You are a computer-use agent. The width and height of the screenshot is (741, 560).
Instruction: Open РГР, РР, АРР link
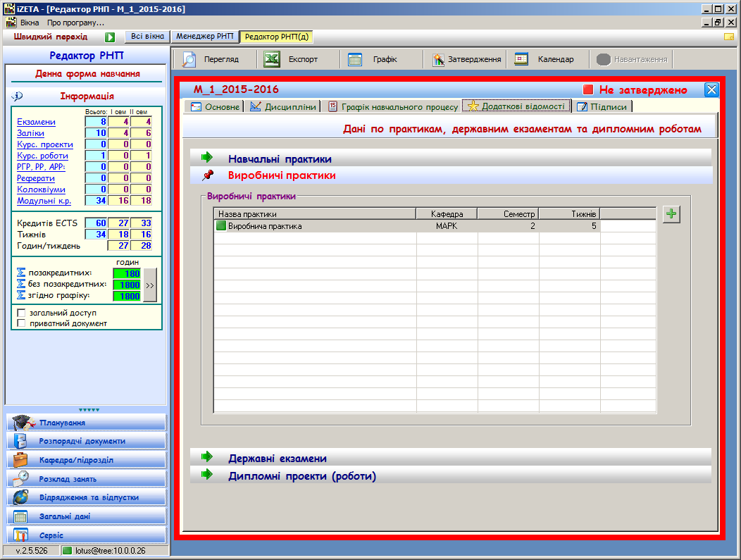click(x=41, y=167)
